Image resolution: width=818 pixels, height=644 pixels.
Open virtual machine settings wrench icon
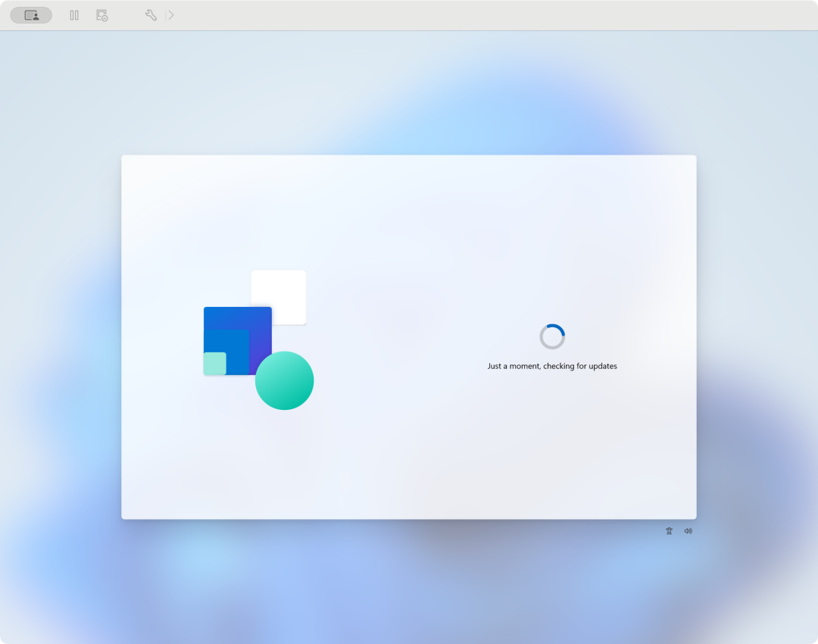(x=151, y=15)
